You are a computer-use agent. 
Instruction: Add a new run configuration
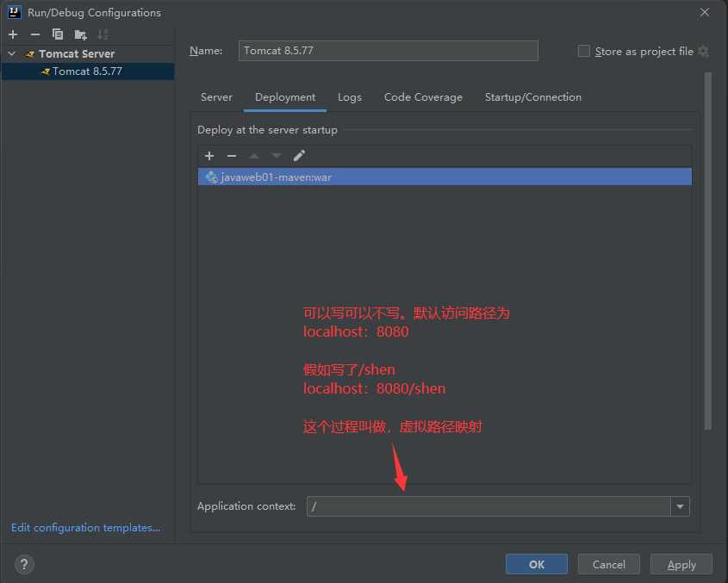click(13, 34)
